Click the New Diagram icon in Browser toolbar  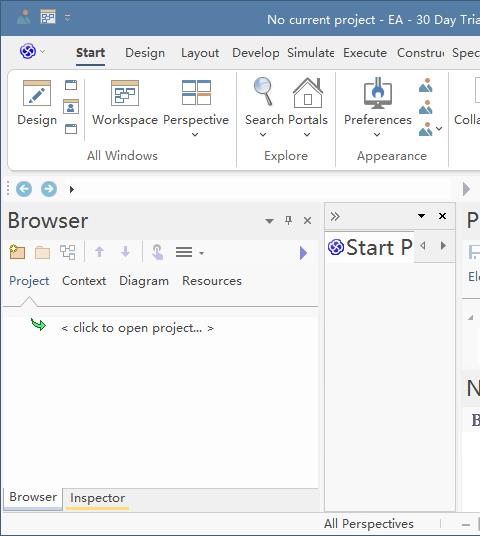68,252
